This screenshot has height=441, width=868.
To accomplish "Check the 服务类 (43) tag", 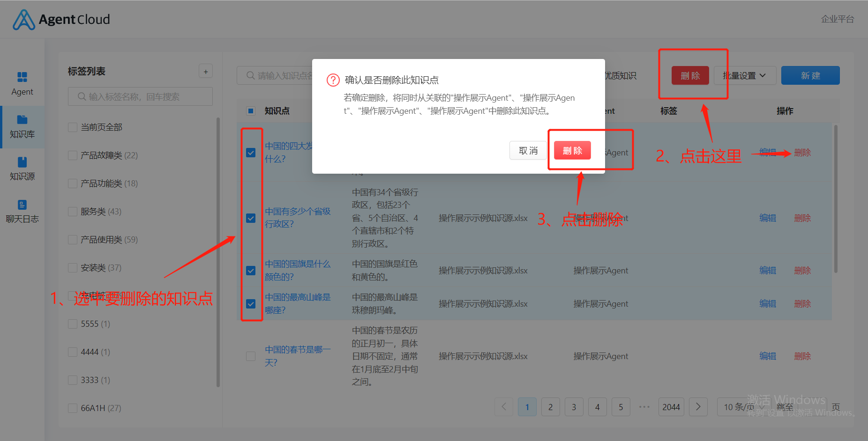I will [x=73, y=212].
